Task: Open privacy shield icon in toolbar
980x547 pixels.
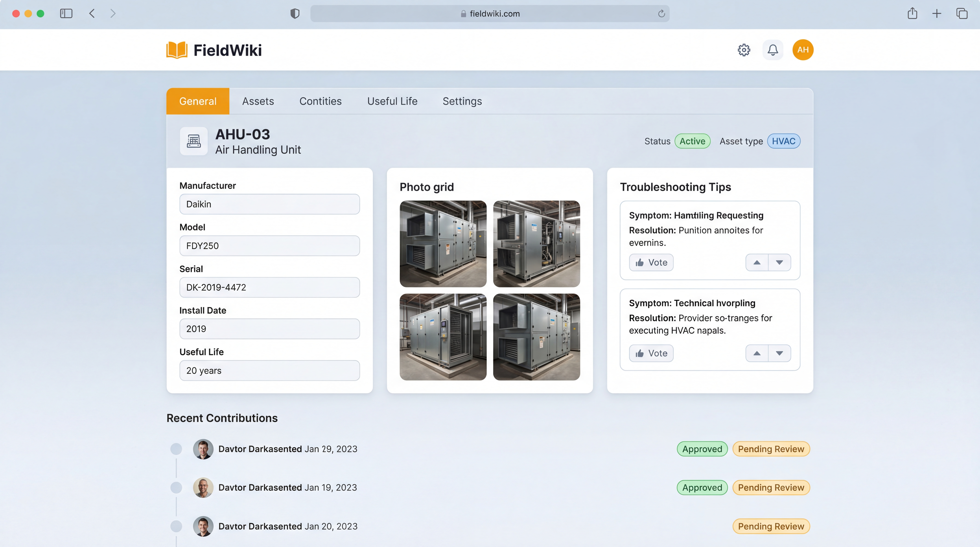Action: point(295,14)
